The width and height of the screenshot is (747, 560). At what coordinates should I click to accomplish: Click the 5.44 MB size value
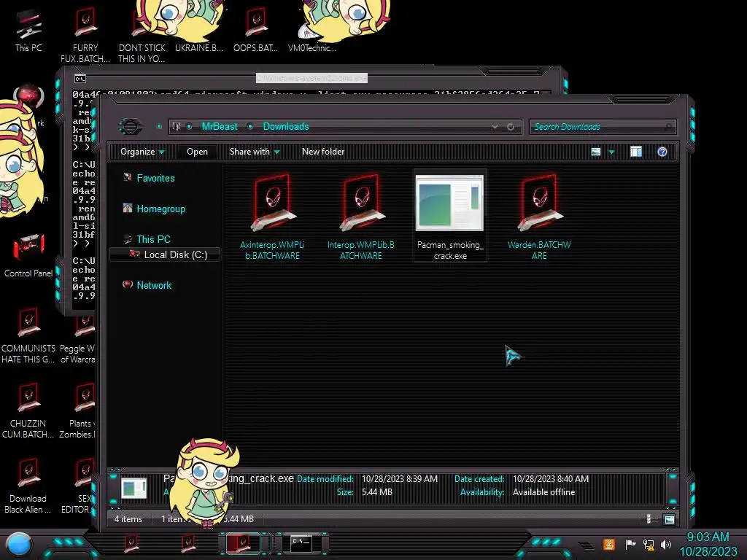point(377,492)
